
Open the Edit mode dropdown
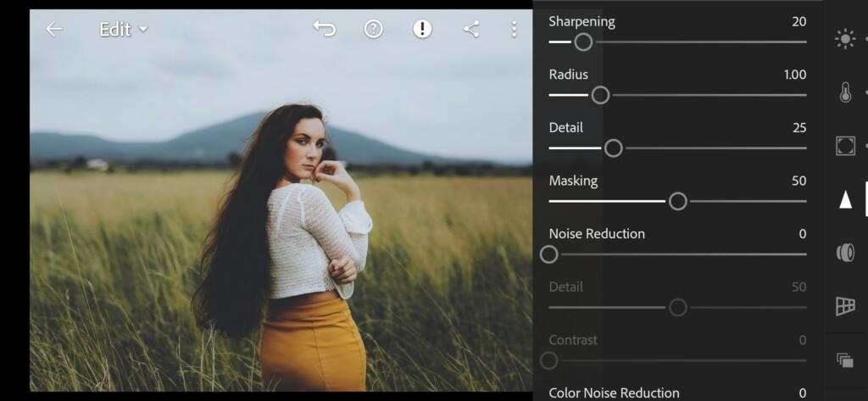(x=124, y=29)
